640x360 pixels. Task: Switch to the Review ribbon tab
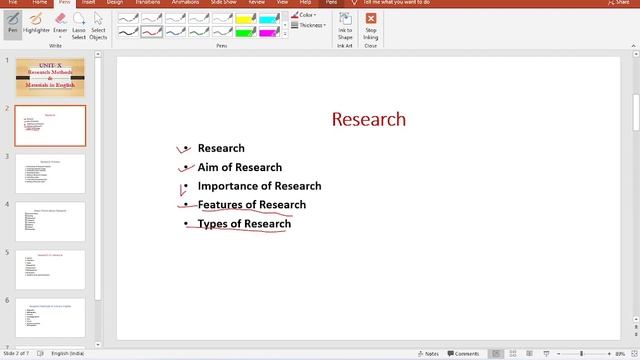click(x=257, y=2)
